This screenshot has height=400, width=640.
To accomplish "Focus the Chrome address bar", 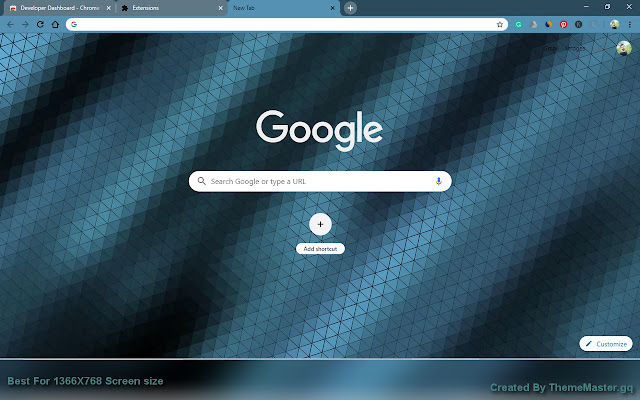I will click(x=287, y=24).
